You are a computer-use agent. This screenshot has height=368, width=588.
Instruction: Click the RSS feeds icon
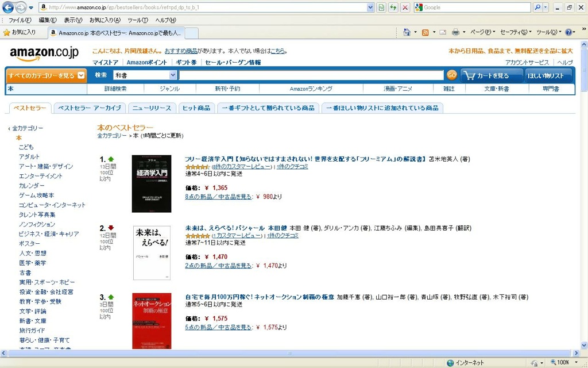pos(425,33)
